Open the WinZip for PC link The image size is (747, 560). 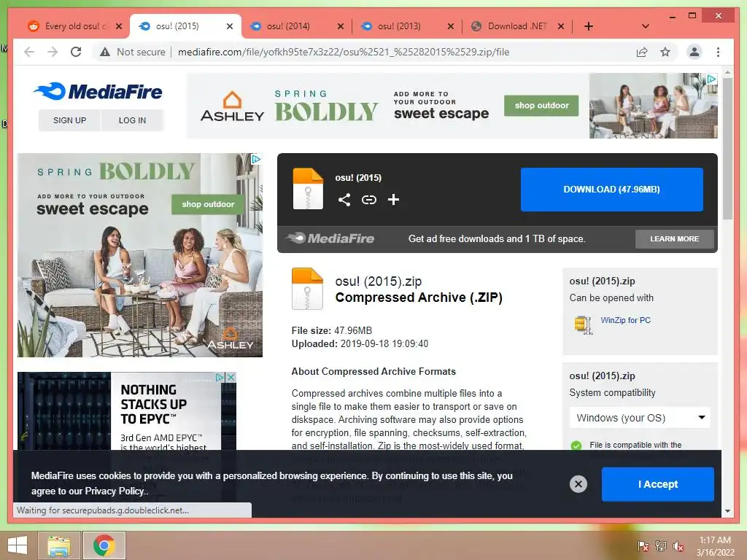[x=625, y=321]
